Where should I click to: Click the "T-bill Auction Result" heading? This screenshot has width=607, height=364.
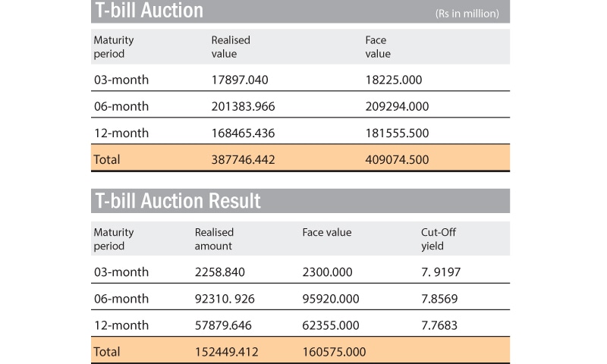pyautogui.click(x=178, y=201)
